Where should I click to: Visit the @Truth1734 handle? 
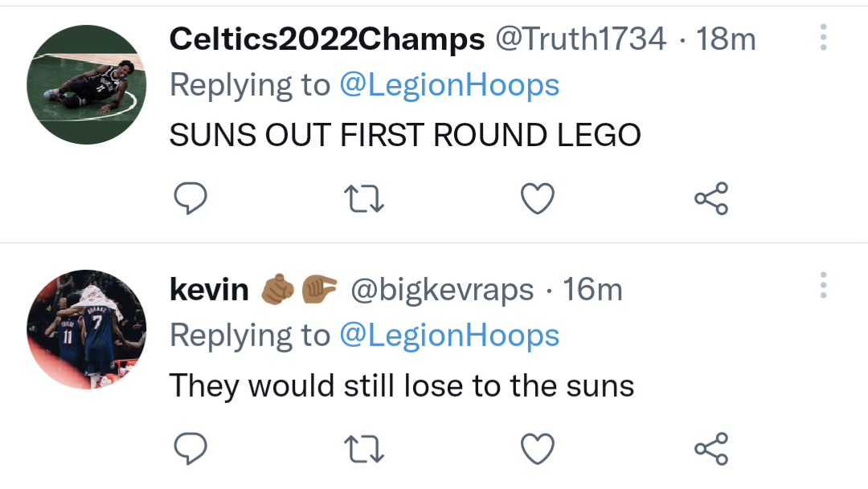tap(579, 39)
